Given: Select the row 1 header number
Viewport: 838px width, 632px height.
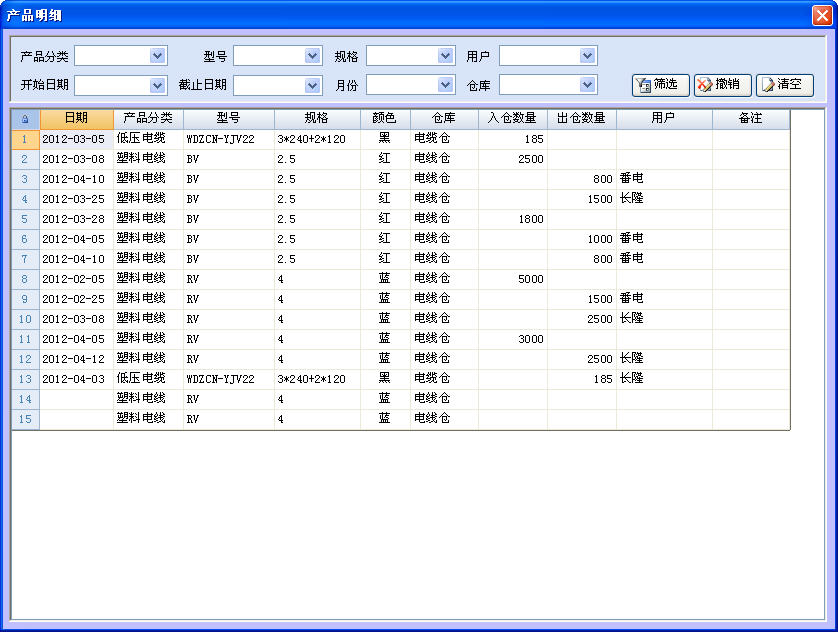Looking at the screenshot, I should [25, 139].
